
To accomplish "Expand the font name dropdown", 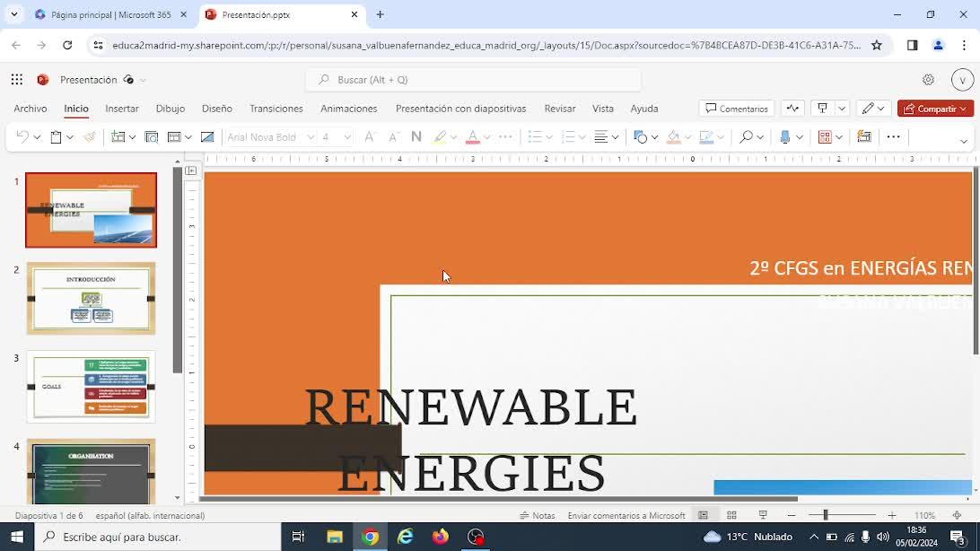I will [x=311, y=137].
